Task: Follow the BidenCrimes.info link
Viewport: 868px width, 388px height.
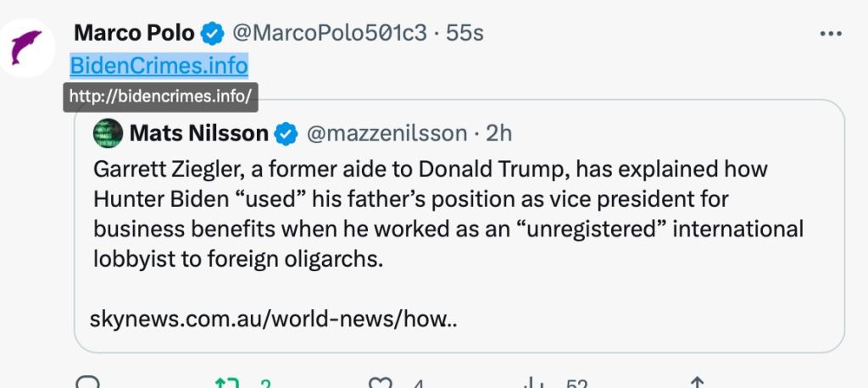Action: pos(159,64)
